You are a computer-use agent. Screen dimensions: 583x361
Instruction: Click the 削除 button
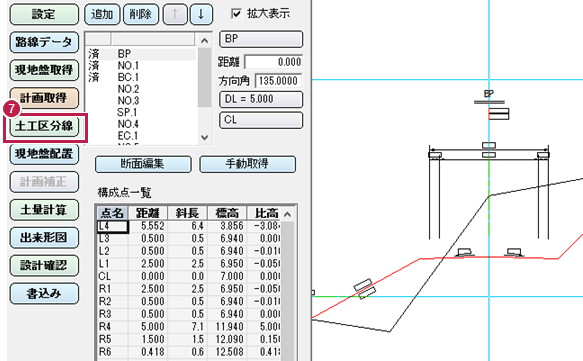coord(141,14)
